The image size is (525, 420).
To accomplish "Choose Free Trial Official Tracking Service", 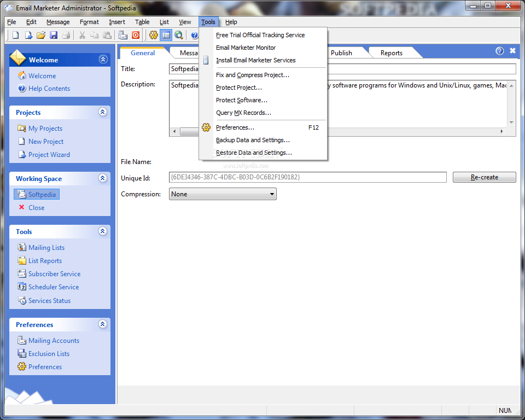I will (263, 35).
